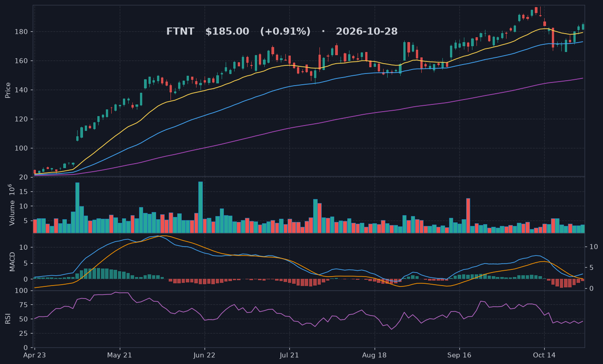Click the May 21 date tick
This screenshot has height=364, width=603.
pos(120,355)
